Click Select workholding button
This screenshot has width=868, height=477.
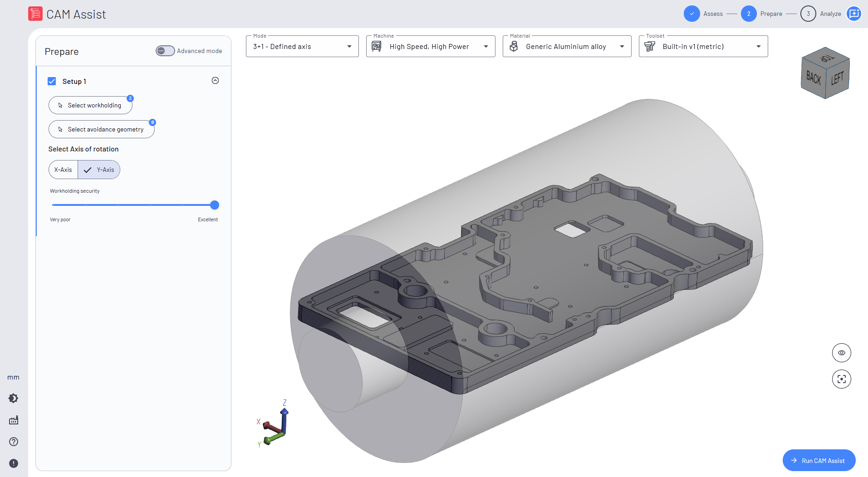(90, 105)
